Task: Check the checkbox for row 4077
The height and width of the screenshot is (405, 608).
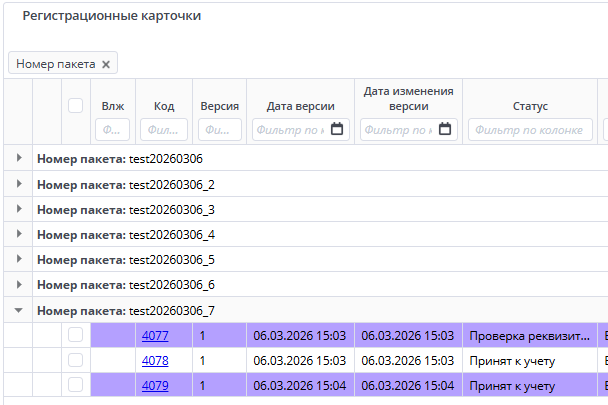Action: tap(75, 336)
